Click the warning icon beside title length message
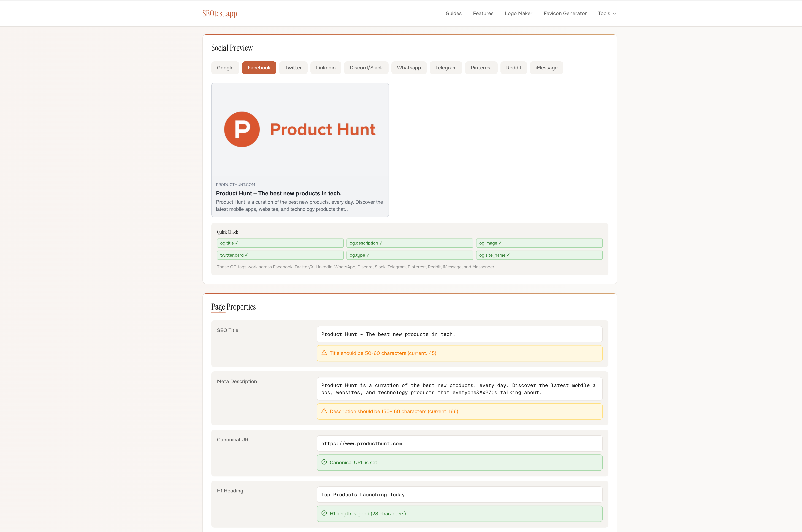This screenshot has height=532, width=802. 324,353
